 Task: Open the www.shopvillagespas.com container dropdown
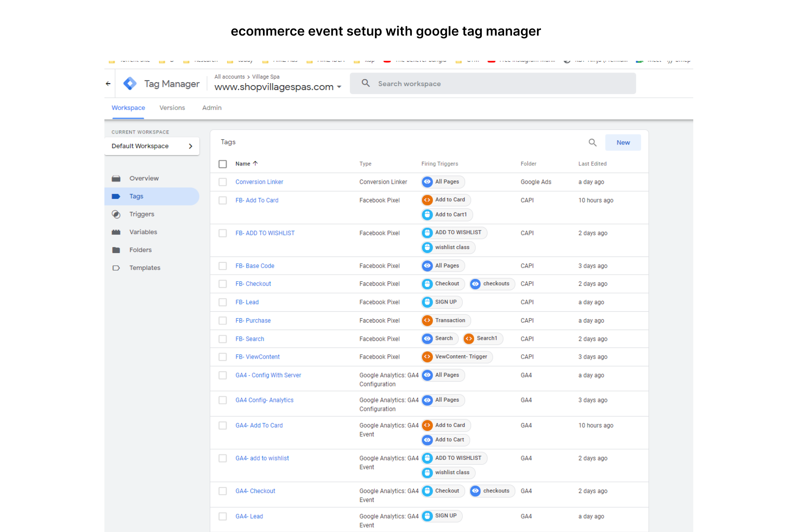click(339, 87)
